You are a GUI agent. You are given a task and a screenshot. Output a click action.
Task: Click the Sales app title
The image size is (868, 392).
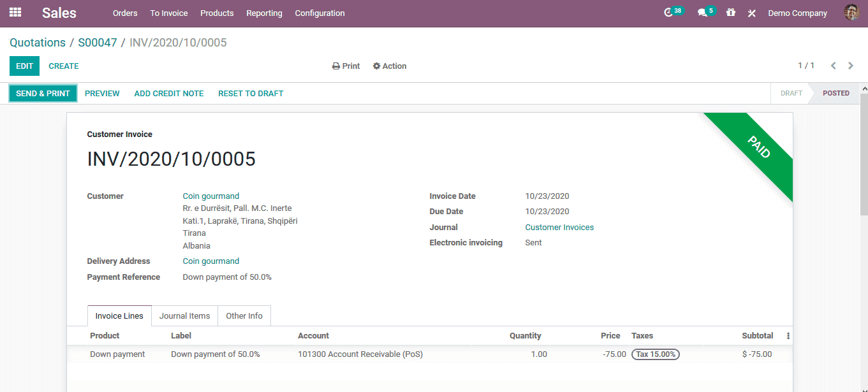(x=59, y=13)
